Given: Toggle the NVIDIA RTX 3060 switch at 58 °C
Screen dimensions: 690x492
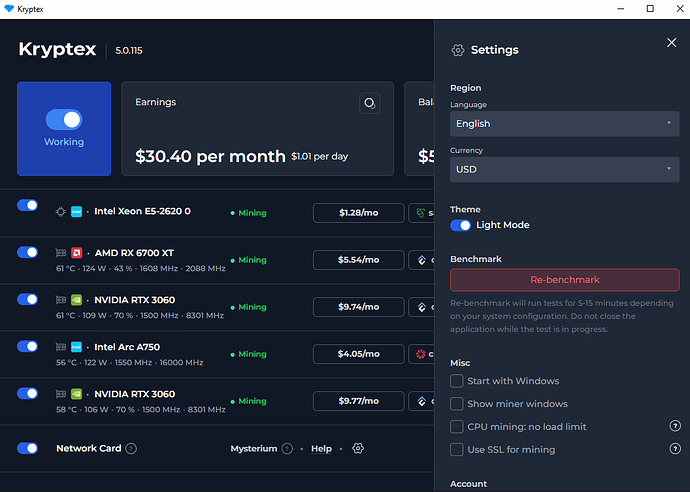Looking at the screenshot, I should pos(27,393).
